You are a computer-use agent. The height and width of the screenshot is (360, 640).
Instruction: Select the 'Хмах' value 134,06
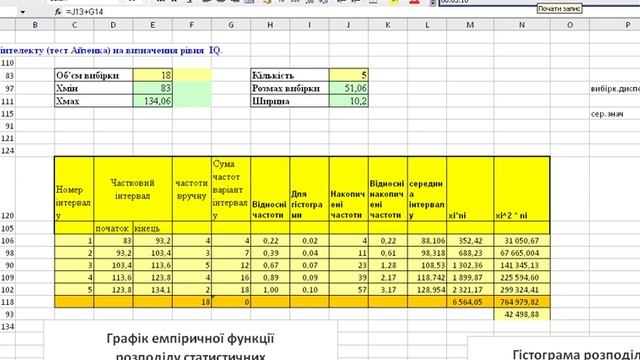pos(153,101)
